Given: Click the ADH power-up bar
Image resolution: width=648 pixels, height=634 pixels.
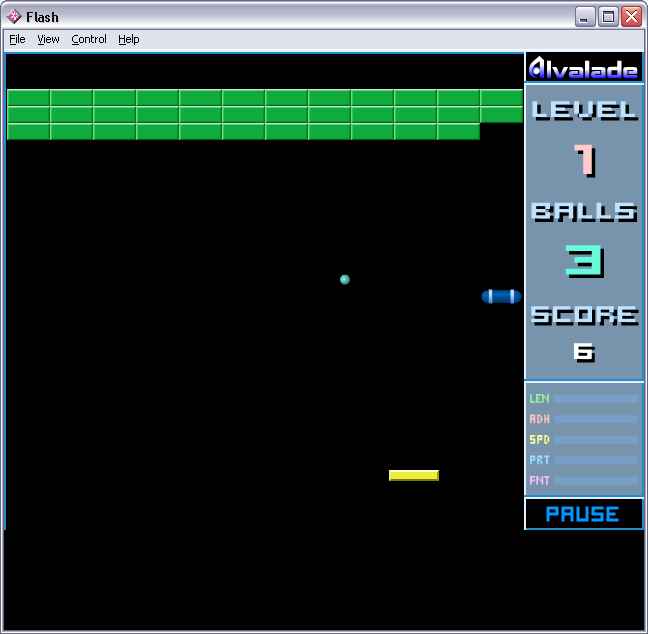Looking at the screenshot, I should tap(596, 419).
